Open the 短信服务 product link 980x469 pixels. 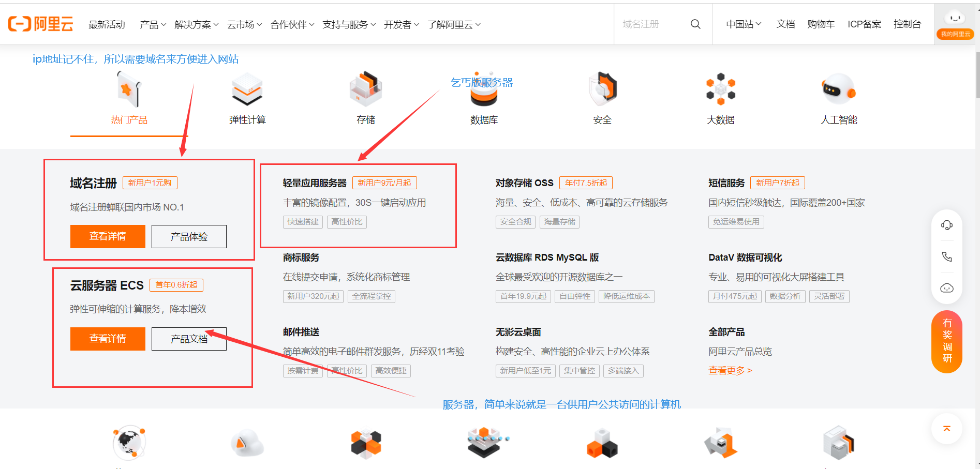click(726, 183)
